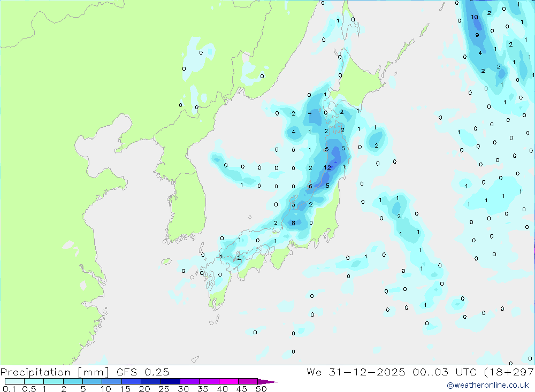Screen dimensions: 535x392
Task: Click the "45" legend scale label
Action: pos(242,389)
